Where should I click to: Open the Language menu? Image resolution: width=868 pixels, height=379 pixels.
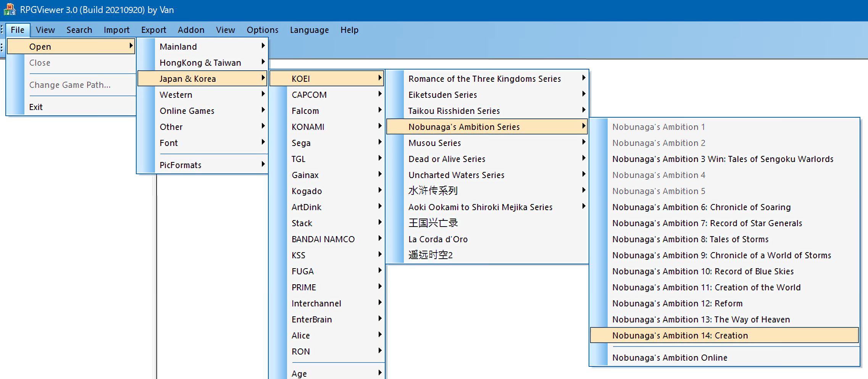point(309,30)
